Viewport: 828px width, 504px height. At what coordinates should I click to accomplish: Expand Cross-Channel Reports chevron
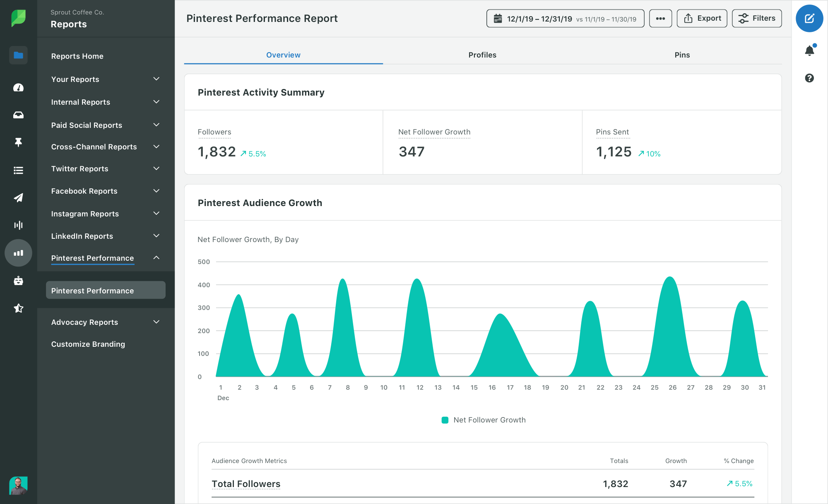pos(156,146)
